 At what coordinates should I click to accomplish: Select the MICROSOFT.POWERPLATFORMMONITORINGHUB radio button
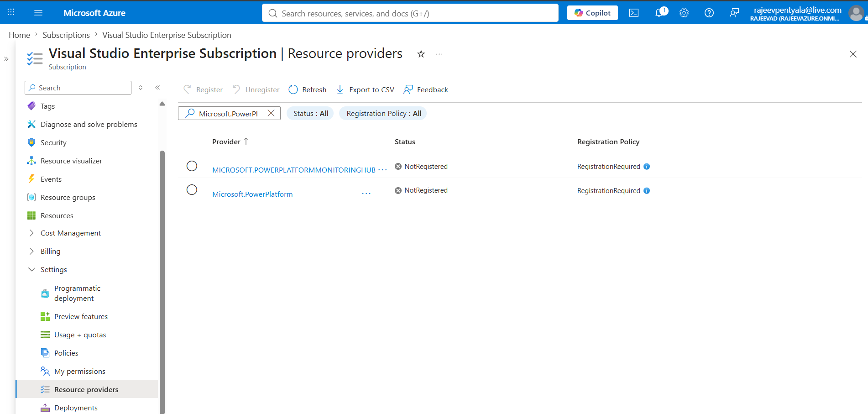tap(192, 166)
